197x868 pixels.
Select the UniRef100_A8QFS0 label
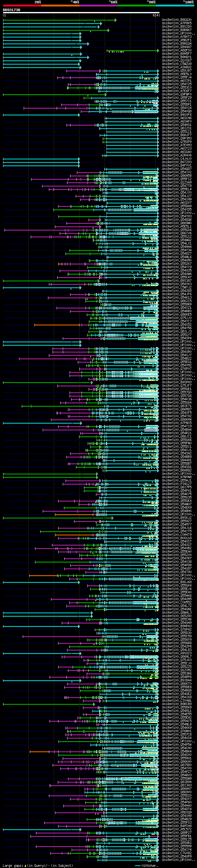pyautogui.click(x=177, y=50)
